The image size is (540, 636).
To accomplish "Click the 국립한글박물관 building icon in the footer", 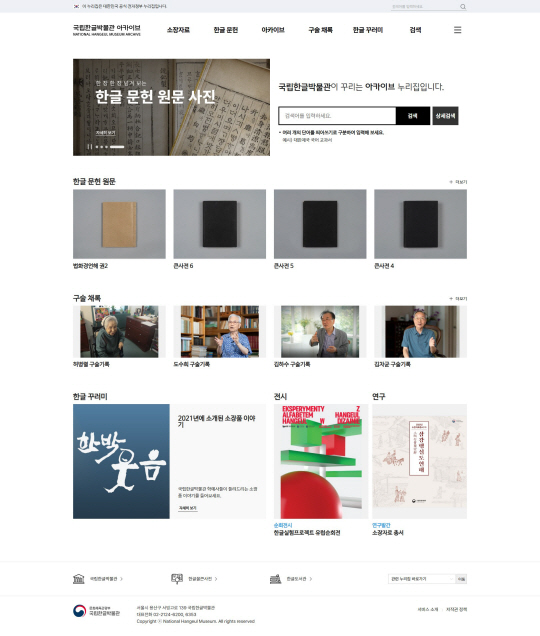I will tap(79, 579).
